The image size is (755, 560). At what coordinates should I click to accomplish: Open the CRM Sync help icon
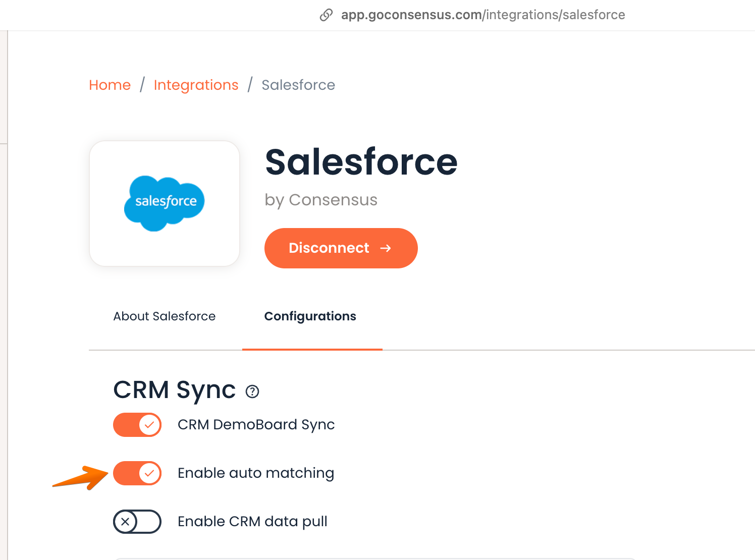tap(252, 391)
